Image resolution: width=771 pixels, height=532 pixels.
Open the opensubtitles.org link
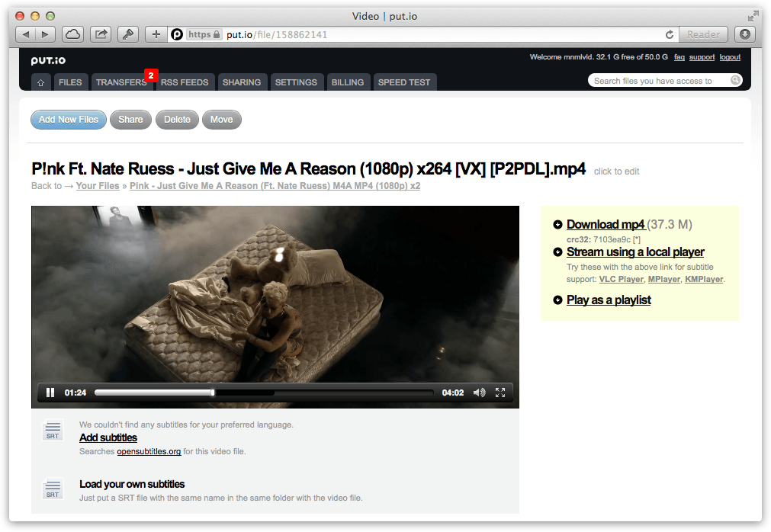pos(149,451)
